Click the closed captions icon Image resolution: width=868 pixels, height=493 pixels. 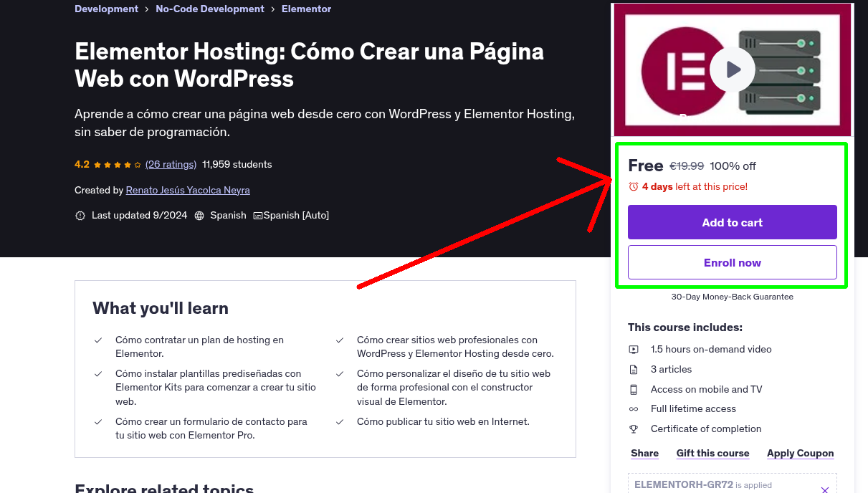tap(258, 215)
